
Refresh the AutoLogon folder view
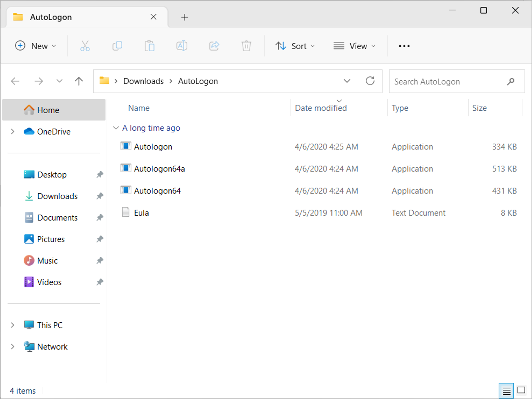point(370,81)
